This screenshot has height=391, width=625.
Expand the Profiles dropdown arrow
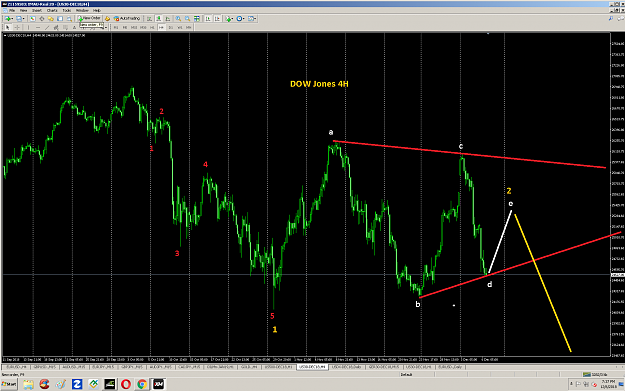[24, 18]
